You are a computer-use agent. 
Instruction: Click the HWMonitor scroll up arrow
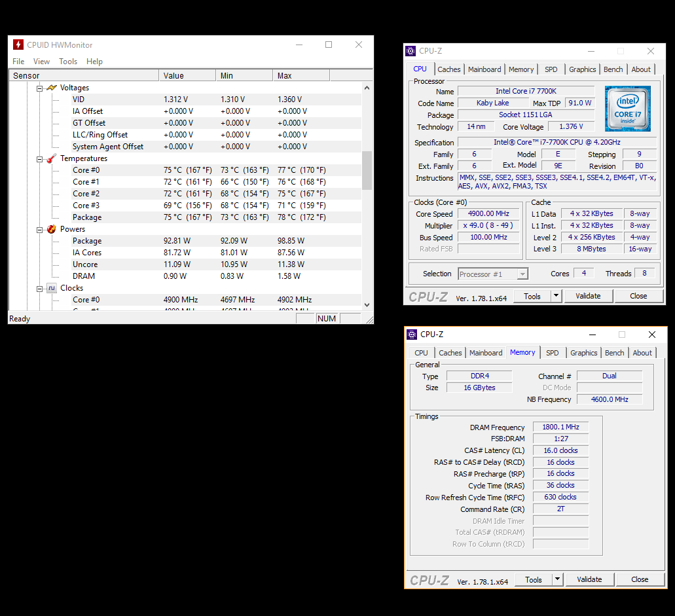click(367, 88)
